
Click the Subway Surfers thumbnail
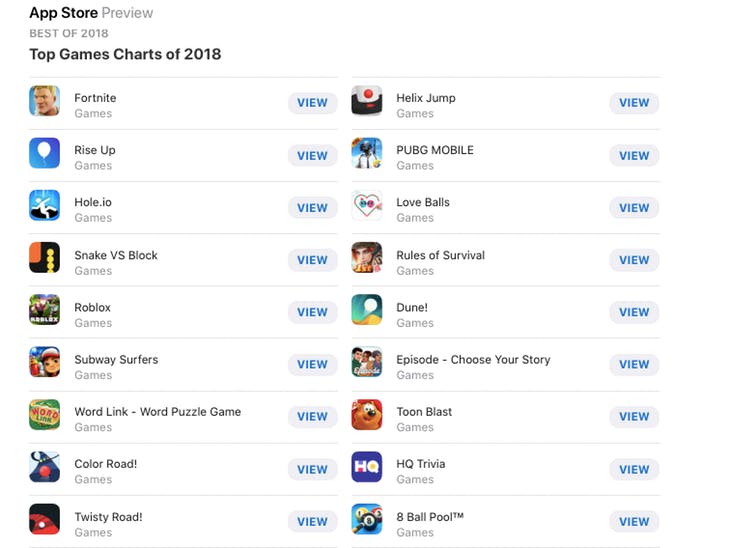tap(44, 362)
